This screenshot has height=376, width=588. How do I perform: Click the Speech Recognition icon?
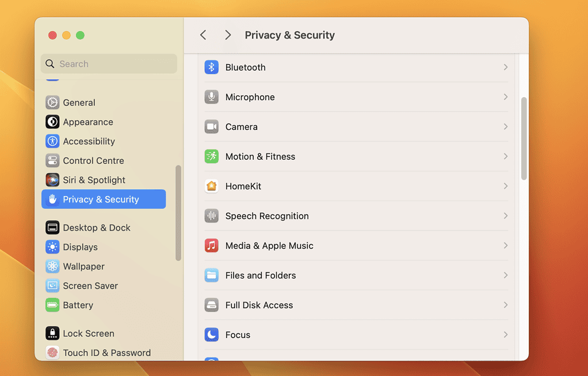click(x=211, y=216)
